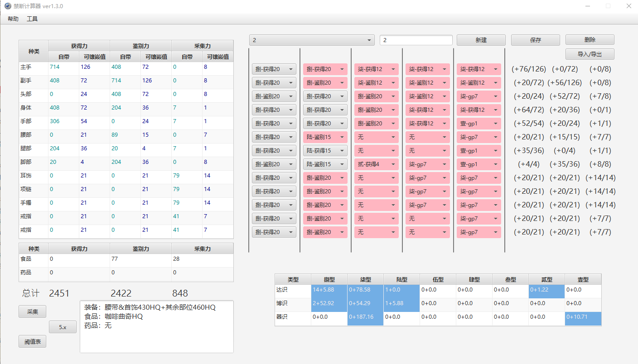
Task: Select the 0+187.16 cell in 器识 row
Action: point(365,319)
